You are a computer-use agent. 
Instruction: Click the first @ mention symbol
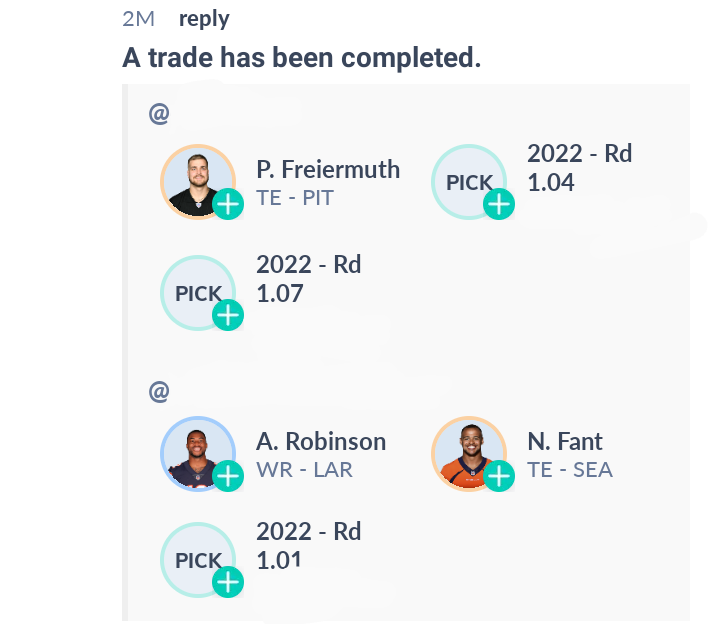(159, 113)
